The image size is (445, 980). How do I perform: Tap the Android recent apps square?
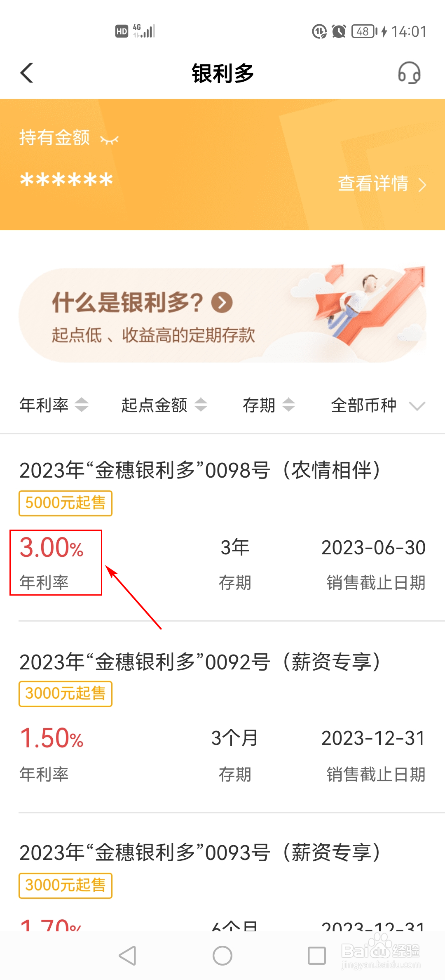tap(317, 955)
